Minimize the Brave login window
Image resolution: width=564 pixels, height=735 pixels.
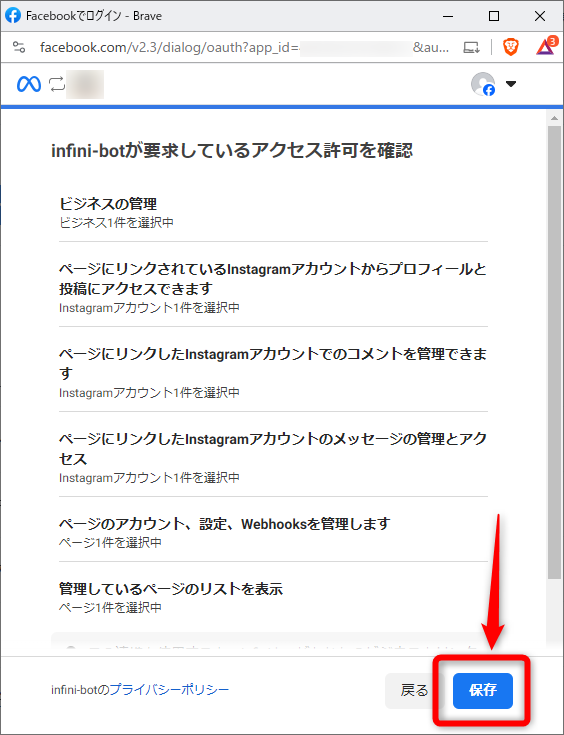click(448, 16)
